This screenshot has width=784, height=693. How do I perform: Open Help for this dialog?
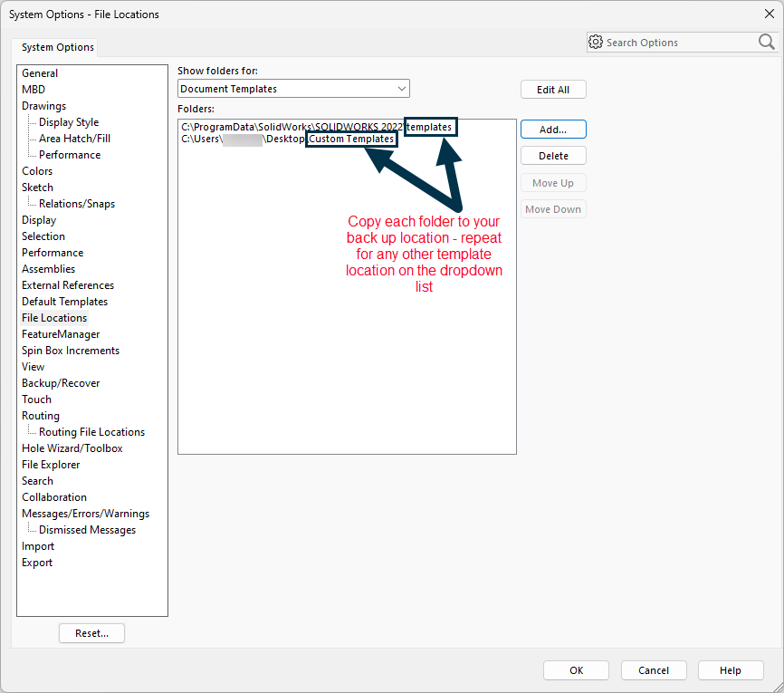tap(730, 670)
